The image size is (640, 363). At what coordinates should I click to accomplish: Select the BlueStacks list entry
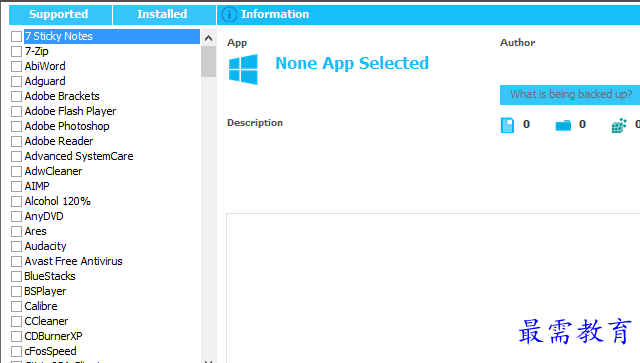pos(50,276)
